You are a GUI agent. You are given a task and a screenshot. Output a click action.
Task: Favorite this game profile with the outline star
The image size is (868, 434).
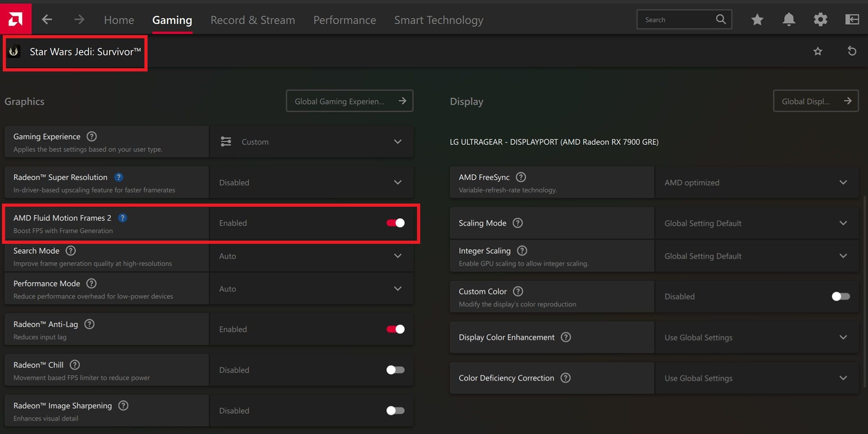(x=817, y=51)
